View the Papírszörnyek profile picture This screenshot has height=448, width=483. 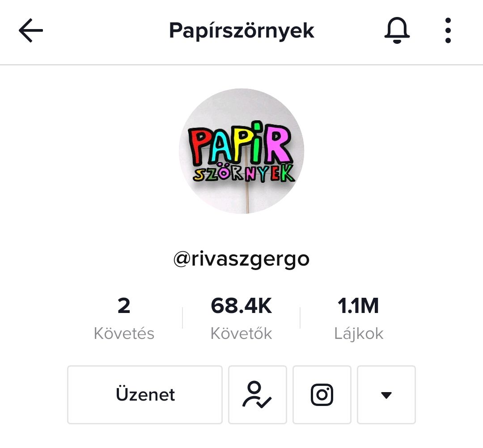241,151
